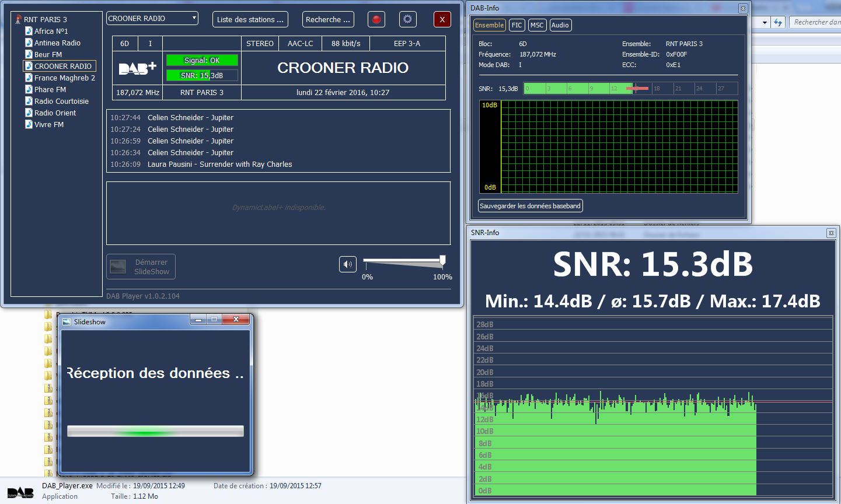Click the Ensemble-ID value '0xF00F'
Screen dimensions: 841x504
pos(676,54)
